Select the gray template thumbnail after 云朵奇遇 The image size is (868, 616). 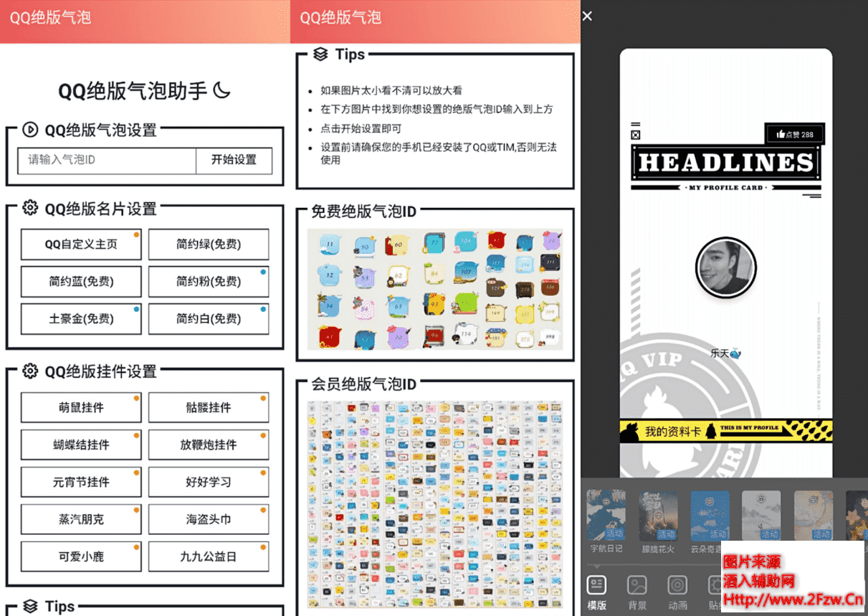[761, 516]
